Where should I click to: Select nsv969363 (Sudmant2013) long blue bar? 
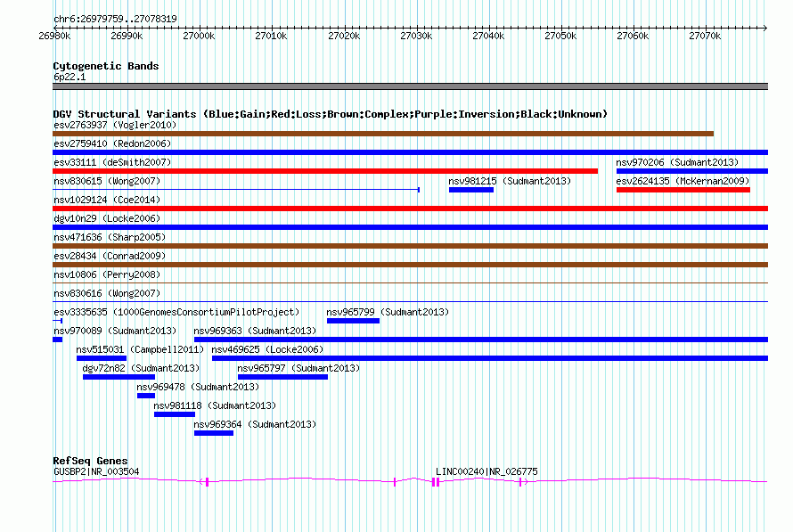click(x=481, y=340)
